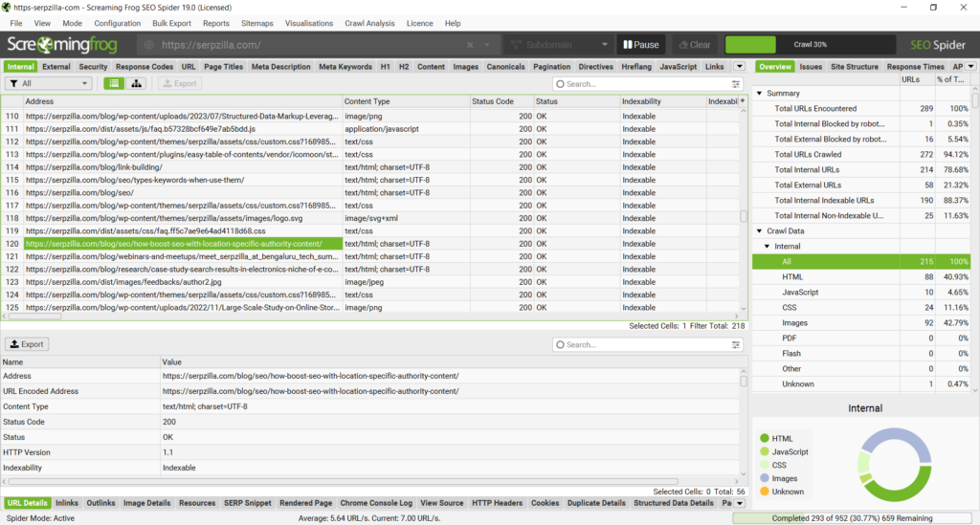Screen dimensions: 980x525
Task: Click the Unknown legend color dot
Action: point(765,492)
